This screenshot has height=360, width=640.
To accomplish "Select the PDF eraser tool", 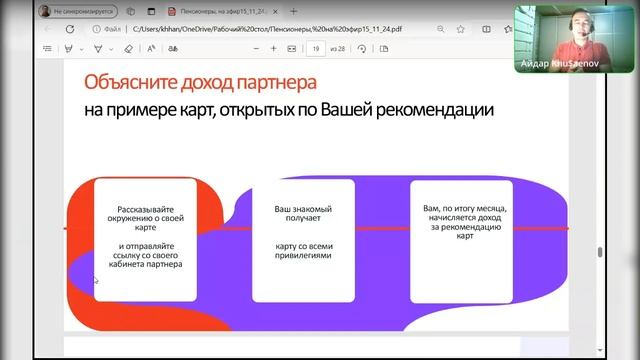I will coord(129,49).
